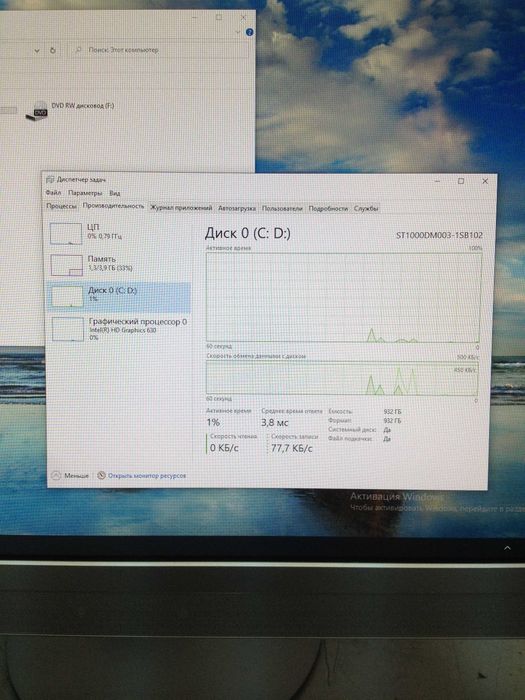The width and height of the screenshot is (525, 700).
Task: Switch to the Процессы tab
Action: click(x=62, y=207)
